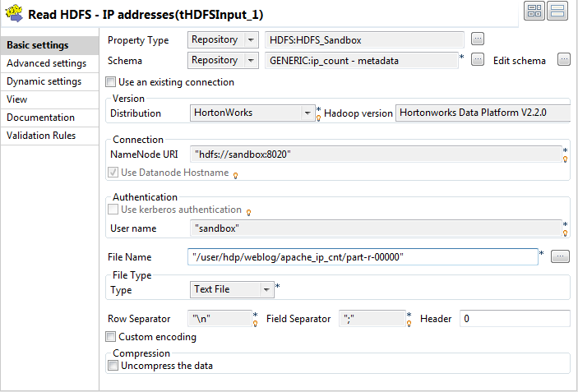The height and width of the screenshot is (392, 578).
Task: Click the table layout view icon
Action: pos(534,12)
